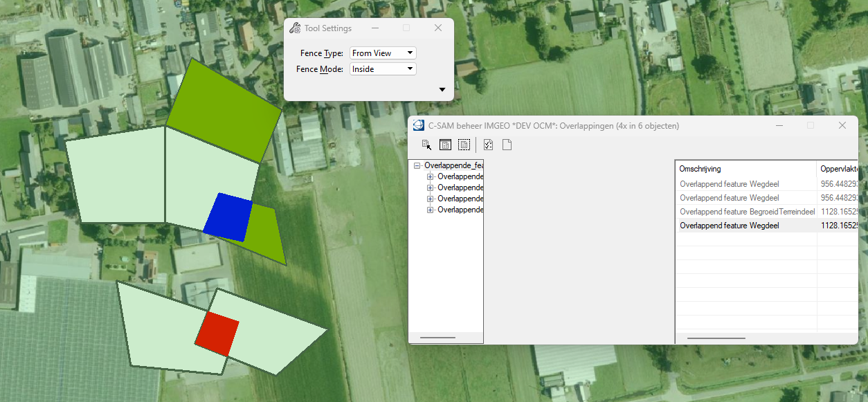Expand the second Overlappende child node
The height and width of the screenshot is (402, 868).
(x=431, y=188)
